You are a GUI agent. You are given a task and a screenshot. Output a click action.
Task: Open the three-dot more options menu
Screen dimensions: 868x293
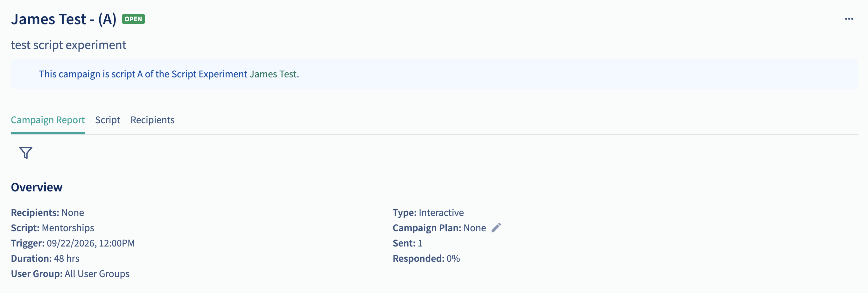click(x=849, y=19)
